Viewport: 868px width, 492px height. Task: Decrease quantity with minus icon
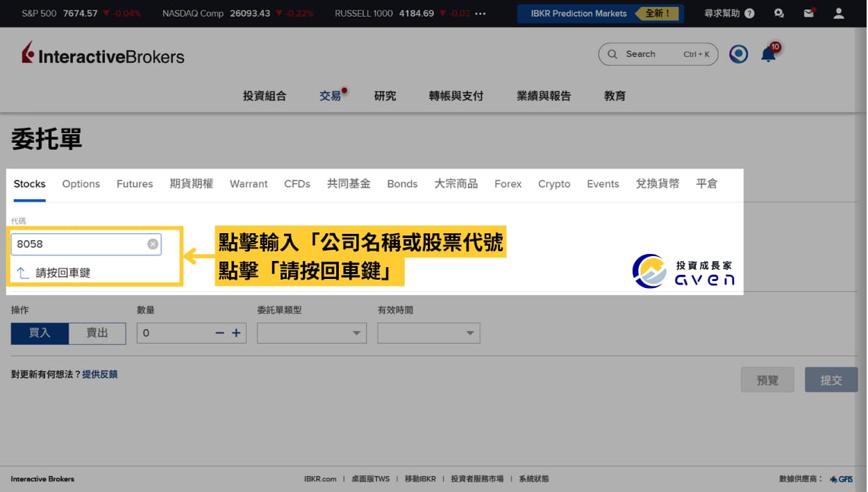(x=219, y=333)
